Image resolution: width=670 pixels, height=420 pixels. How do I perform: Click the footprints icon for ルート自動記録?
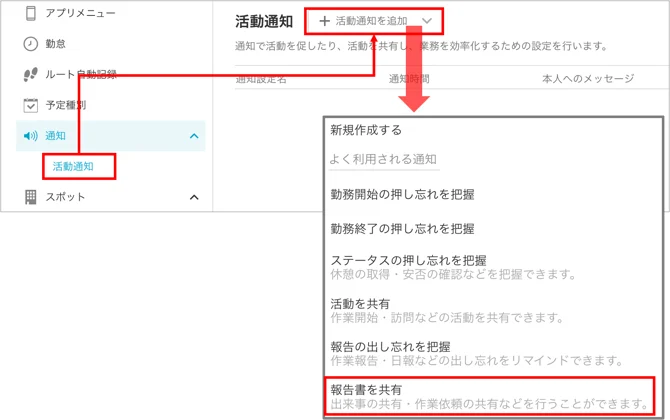pos(30,74)
